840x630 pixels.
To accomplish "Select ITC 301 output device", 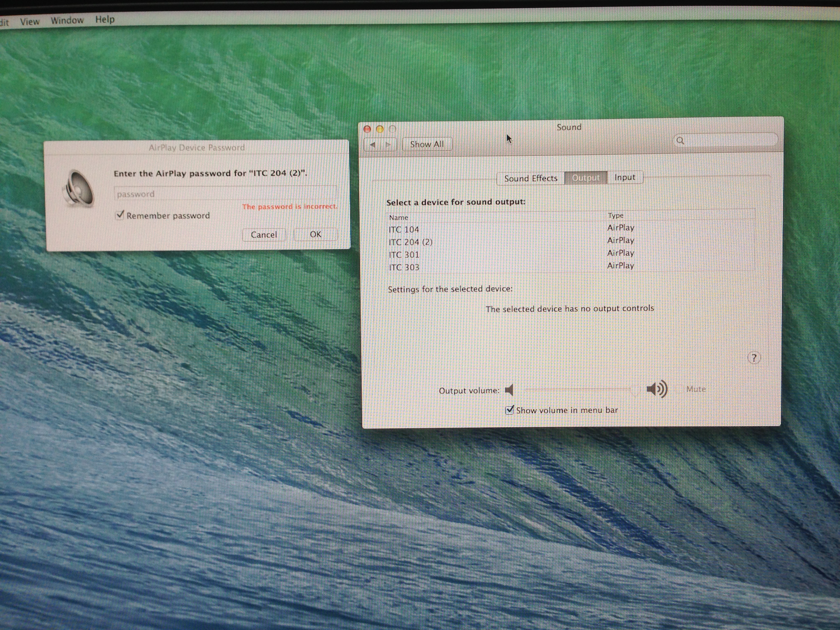I will click(x=570, y=254).
